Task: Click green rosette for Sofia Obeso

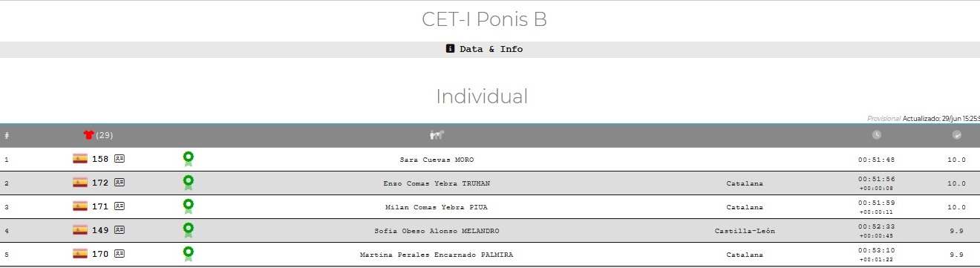Action: click(x=189, y=230)
